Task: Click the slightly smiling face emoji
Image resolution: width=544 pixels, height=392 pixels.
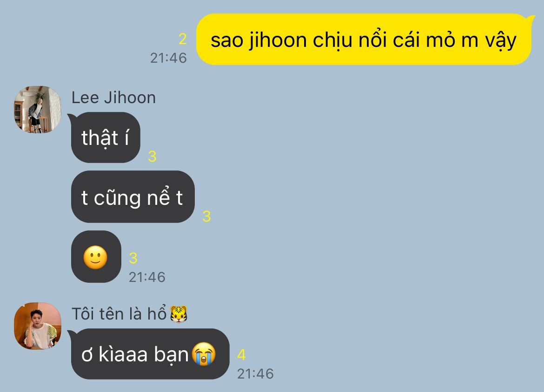Action: [x=95, y=257]
